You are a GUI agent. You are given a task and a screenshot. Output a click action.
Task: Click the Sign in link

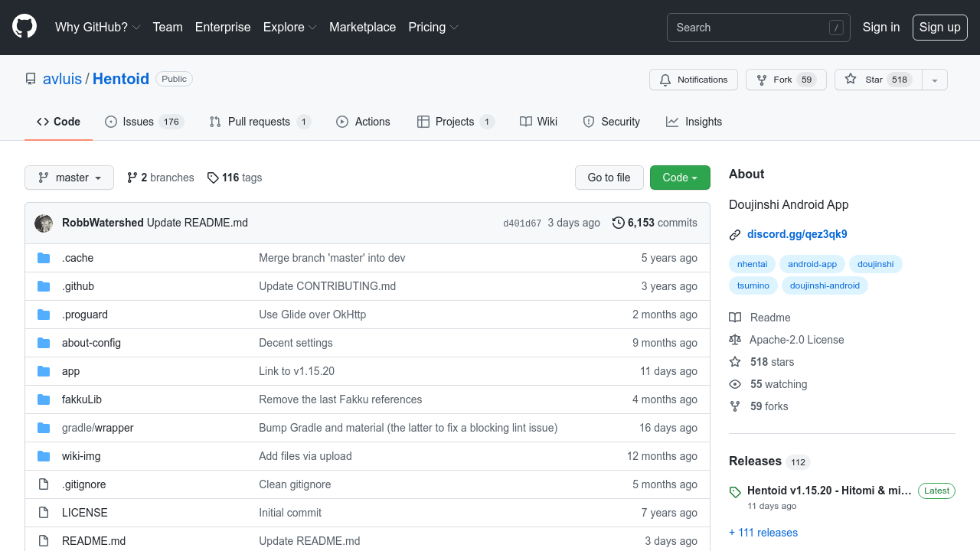coord(881,27)
